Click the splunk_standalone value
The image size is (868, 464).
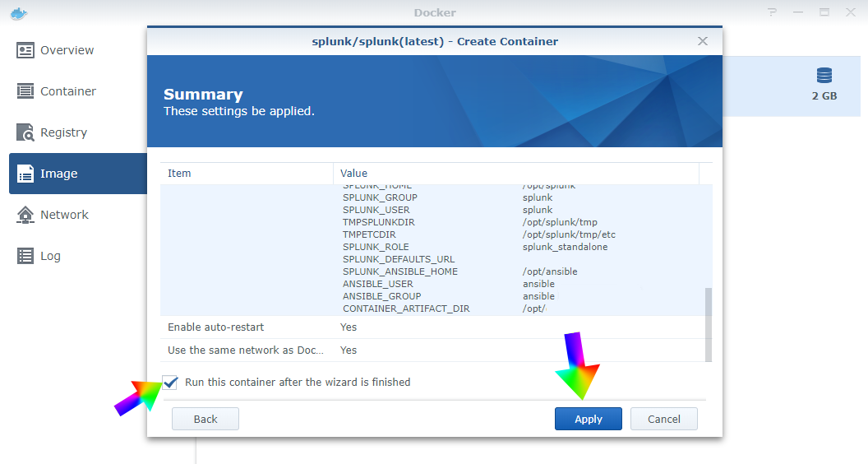click(566, 247)
